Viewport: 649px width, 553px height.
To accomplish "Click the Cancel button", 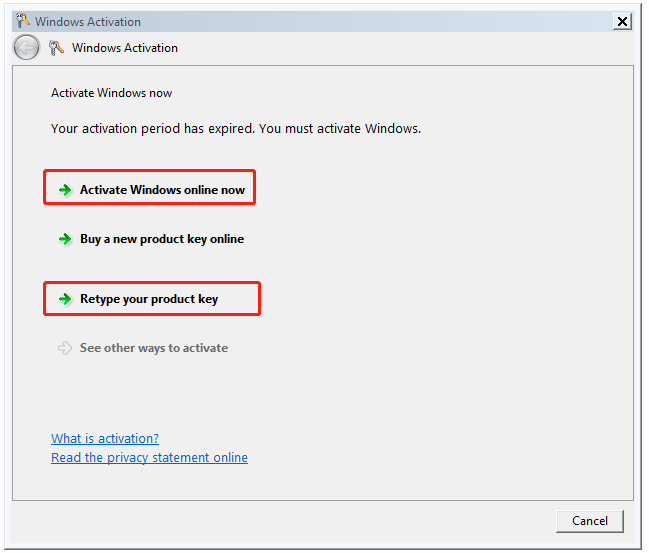I will point(590,521).
